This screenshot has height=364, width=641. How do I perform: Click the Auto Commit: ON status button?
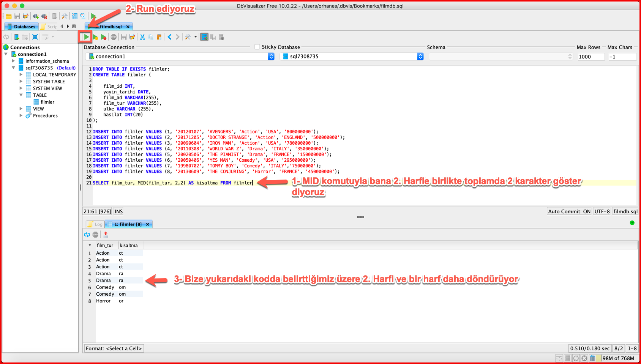point(569,211)
